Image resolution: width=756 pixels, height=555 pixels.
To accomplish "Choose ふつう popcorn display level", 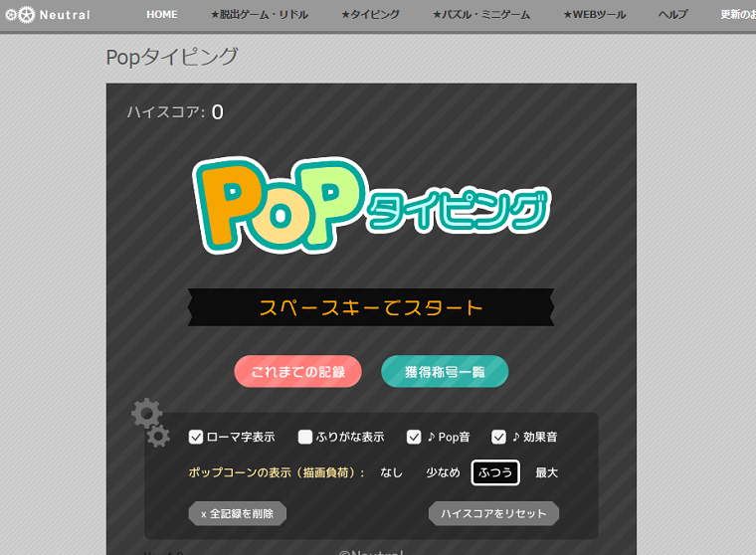I will pos(495,472).
